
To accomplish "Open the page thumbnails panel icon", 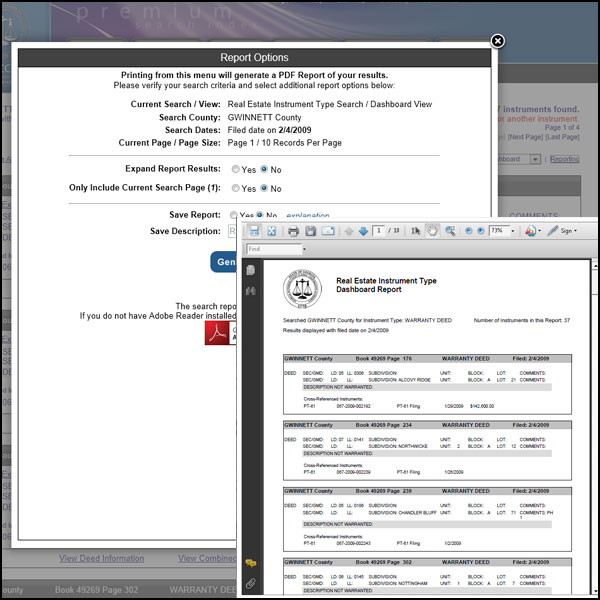I will [x=251, y=271].
